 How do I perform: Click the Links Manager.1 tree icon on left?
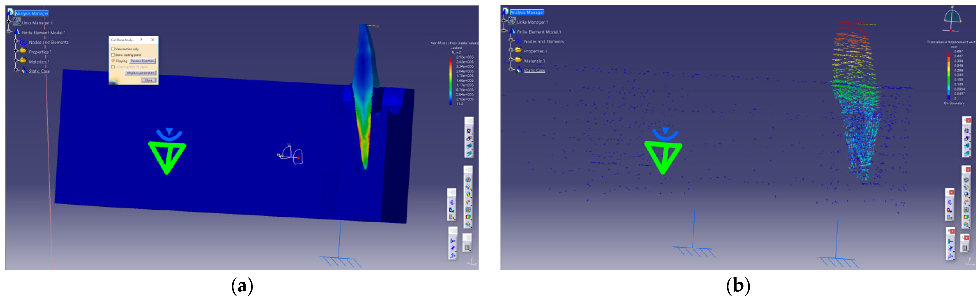tap(17, 22)
